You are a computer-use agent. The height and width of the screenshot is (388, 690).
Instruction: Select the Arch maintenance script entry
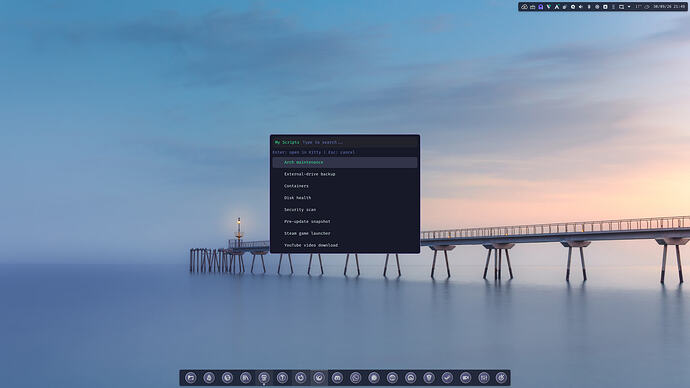tap(345, 162)
